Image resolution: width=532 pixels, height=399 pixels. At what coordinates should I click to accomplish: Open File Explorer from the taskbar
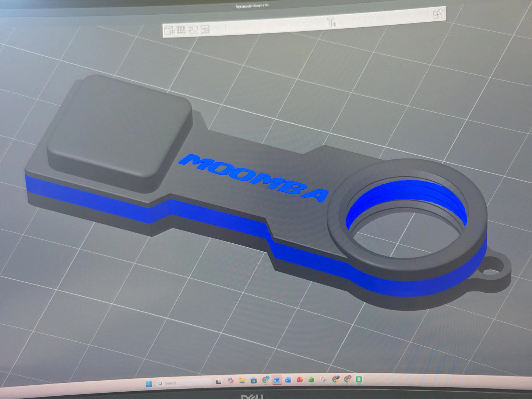242,381
